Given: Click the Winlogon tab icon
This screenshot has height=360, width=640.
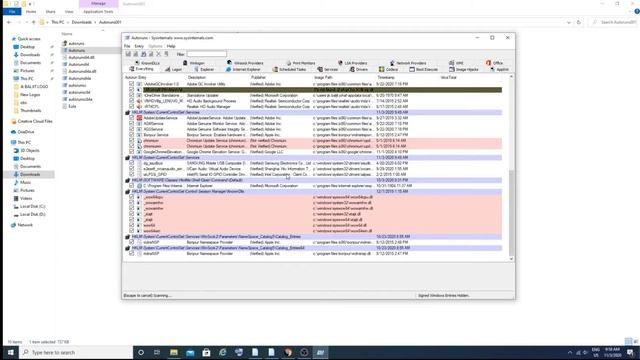Looking at the screenshot, I should pos(185,63).
